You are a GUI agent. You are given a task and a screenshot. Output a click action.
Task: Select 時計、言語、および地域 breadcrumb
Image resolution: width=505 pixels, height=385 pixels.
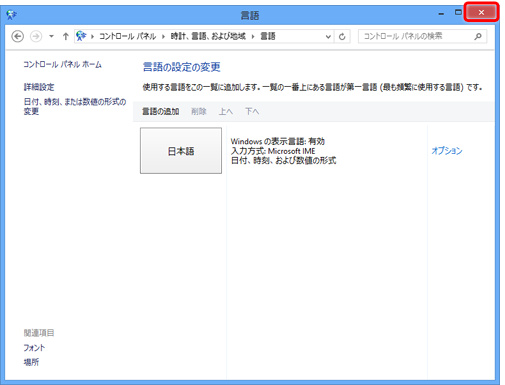208,36
